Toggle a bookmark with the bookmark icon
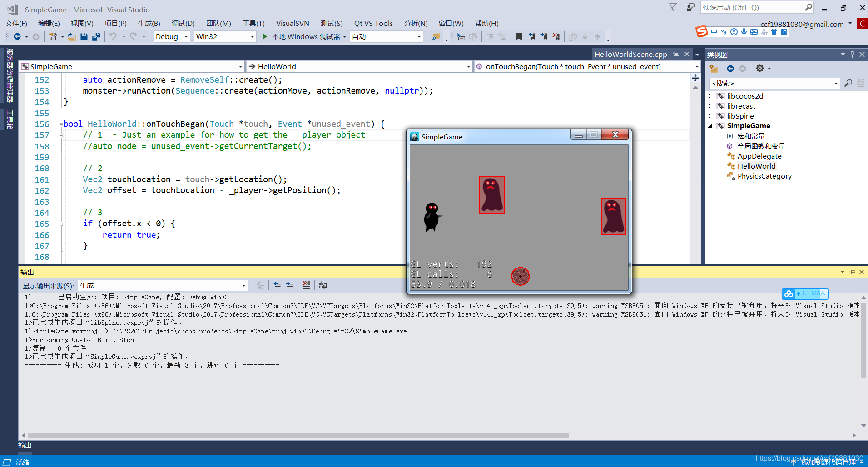This screenshot has width=868, height=467. coord(519,36)
